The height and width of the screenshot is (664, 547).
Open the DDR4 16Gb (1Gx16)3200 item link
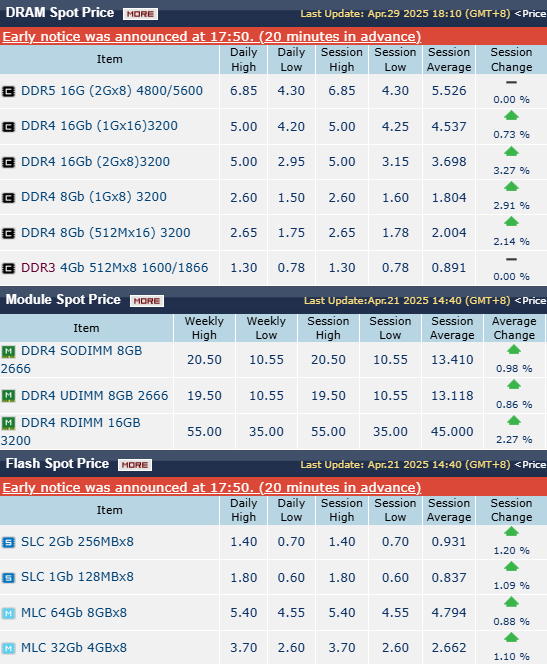click(x=99, y=126)
